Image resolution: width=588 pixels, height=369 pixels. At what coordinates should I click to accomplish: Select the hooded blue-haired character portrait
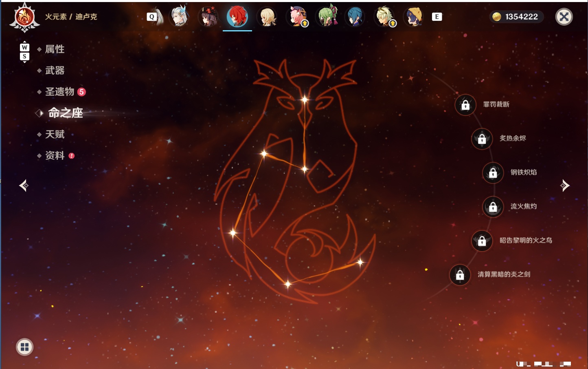click(414, 17)
